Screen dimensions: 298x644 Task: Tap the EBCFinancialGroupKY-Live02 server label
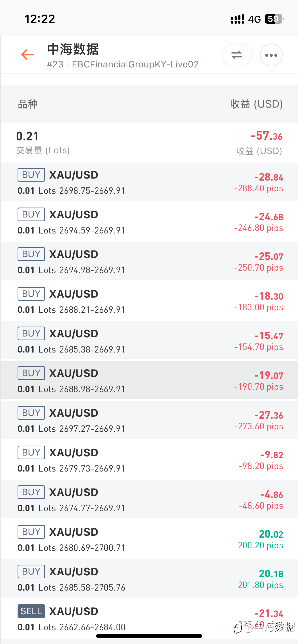pos(135,64)
